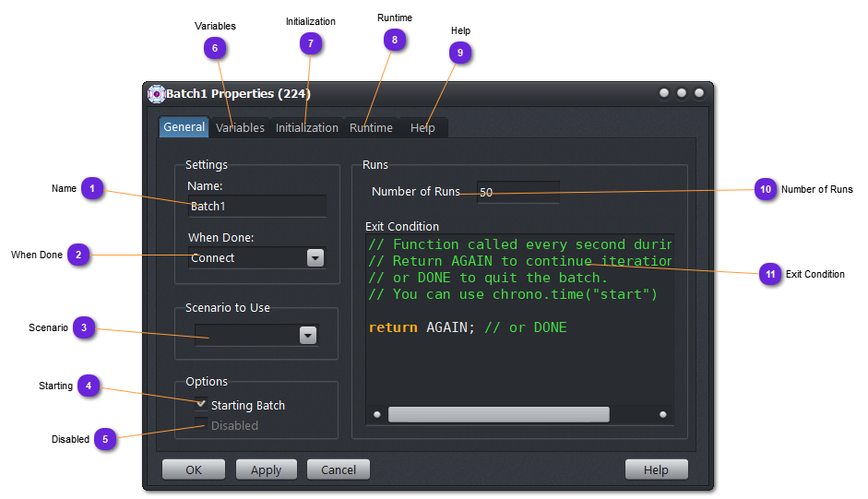Click purple callout marker number 6
Viewport: 868px width, 499px height.
[214, 47]
